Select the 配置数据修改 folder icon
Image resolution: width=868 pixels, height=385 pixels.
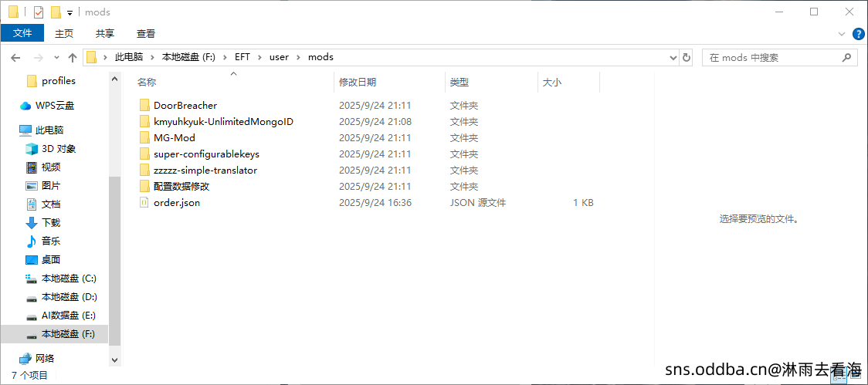click(x=144, y=187)
